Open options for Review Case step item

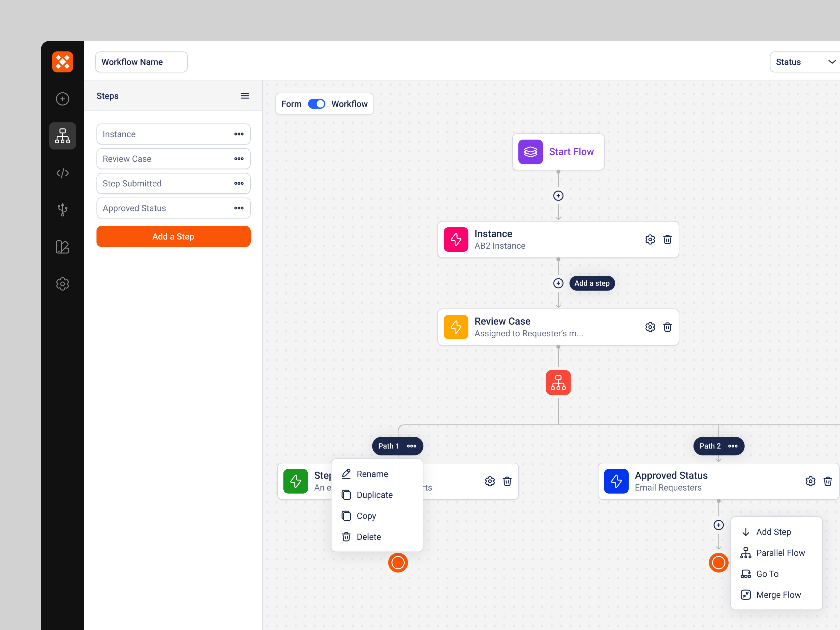(239, 159)
